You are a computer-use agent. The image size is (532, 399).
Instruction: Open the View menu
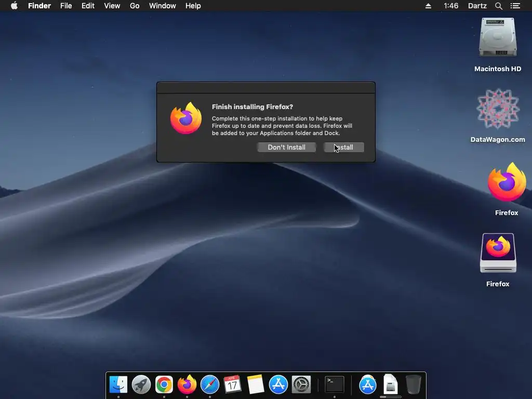tap(112, 6)
